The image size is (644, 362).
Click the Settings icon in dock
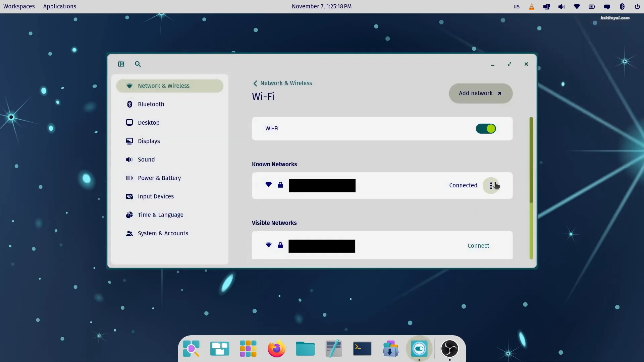(419, 349)
